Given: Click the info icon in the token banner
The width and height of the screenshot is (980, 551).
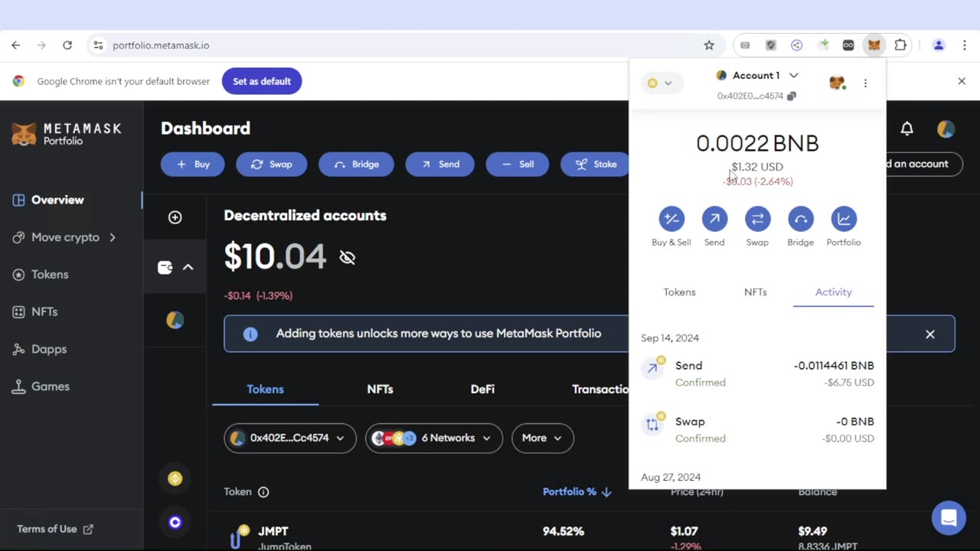Looking at the screenshot, I should coord(250,334).
